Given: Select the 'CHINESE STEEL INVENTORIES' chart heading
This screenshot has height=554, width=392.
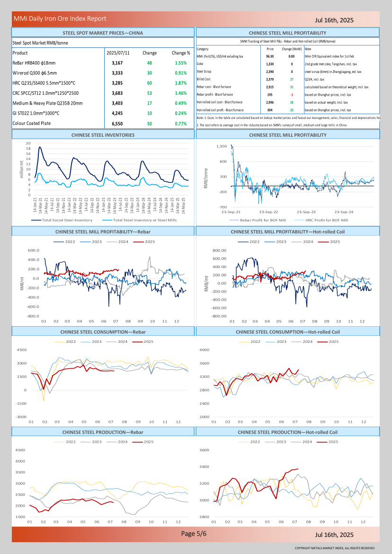Looking at the screenshot, I should (103, 135).
